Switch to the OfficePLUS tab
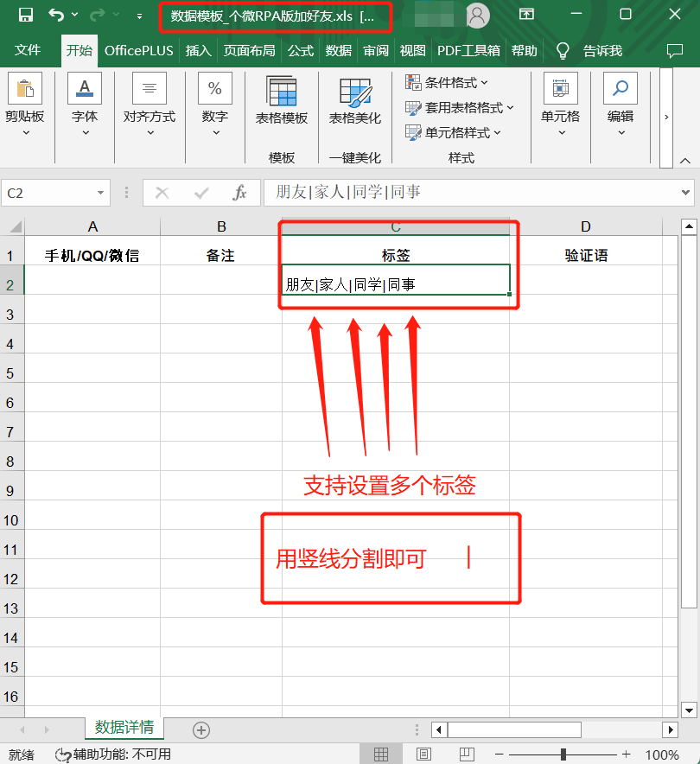The height and width of the screenshot is (764, 700). tap(139, 51)
